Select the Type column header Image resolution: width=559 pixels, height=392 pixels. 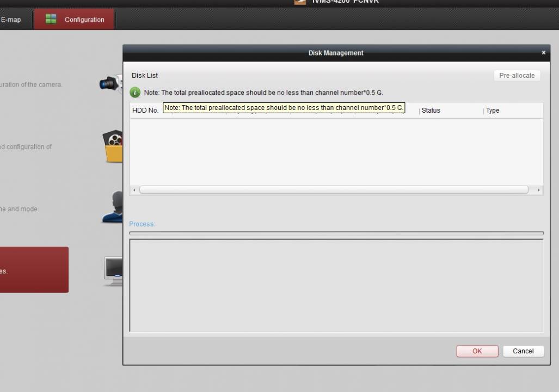coord(513,110)
